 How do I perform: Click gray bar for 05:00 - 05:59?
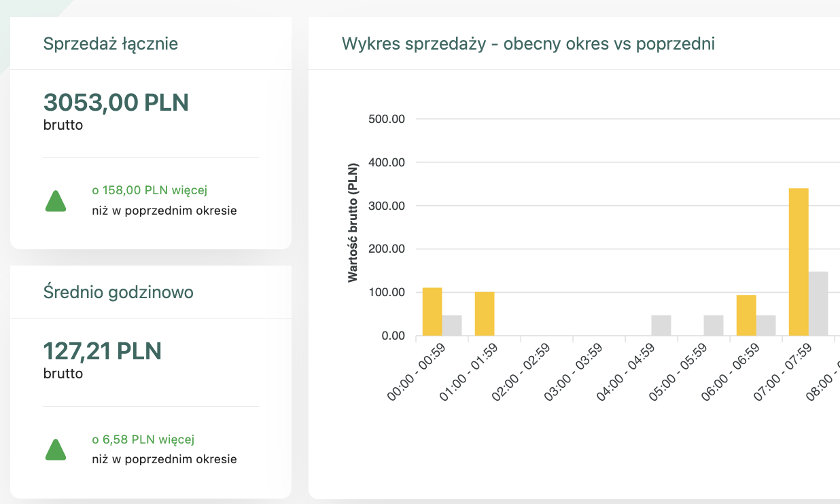pyautogui.click(x=714, y=325)
